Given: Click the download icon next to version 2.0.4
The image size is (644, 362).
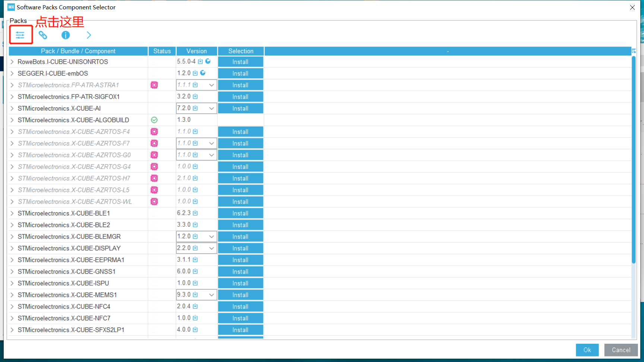Looking at the screenshot, I should tap(195, 306).
